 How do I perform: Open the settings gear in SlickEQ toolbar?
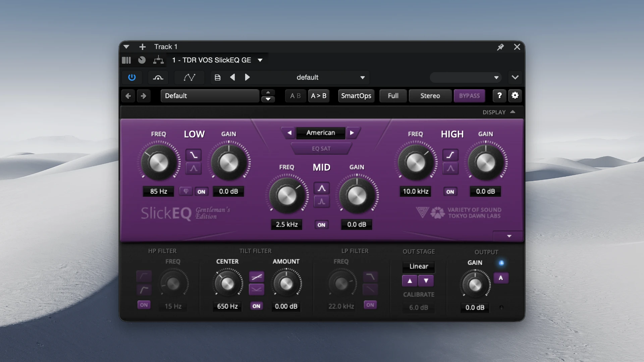515,96
